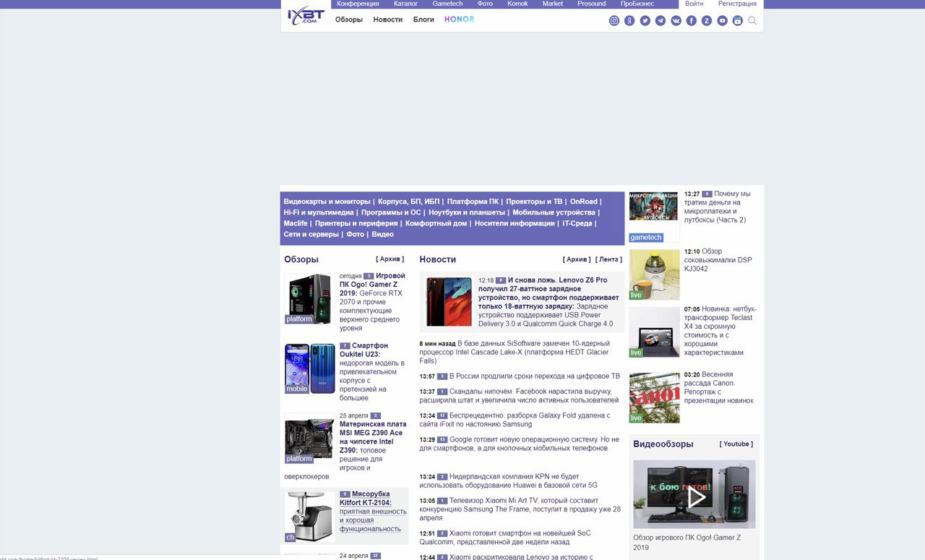Open site search magnifier icon

[x=752, y=21]
